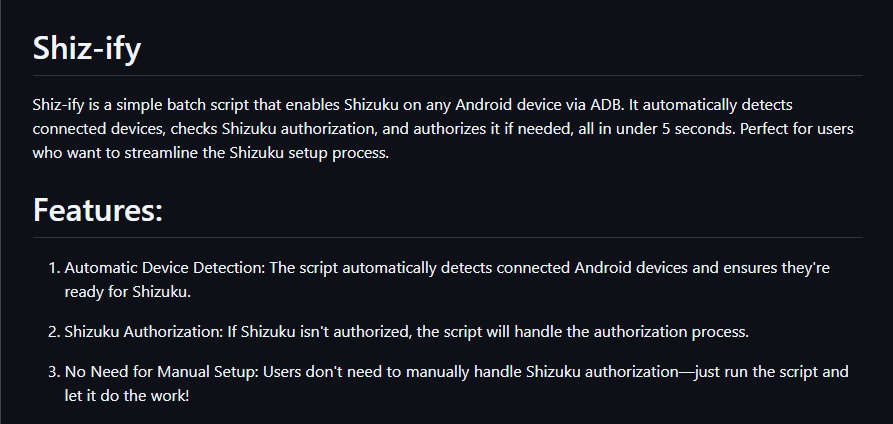Click the list number 2 marker

(54, 332)
